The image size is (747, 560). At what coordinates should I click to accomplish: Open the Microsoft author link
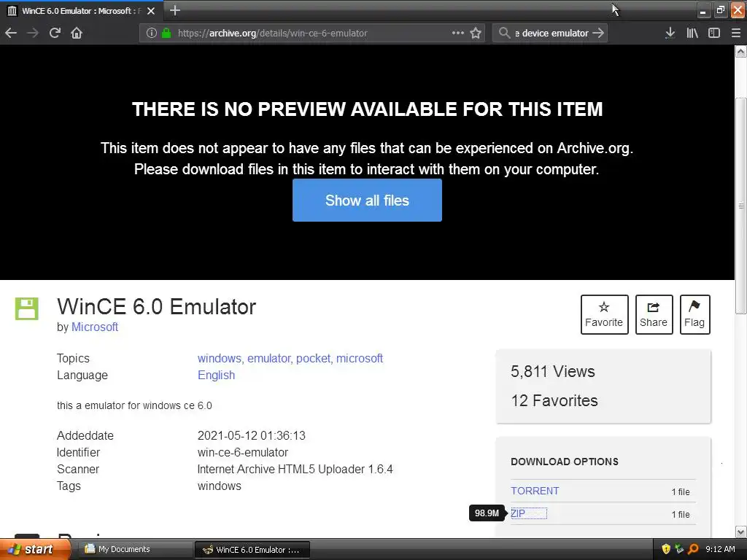pos(95,327)
